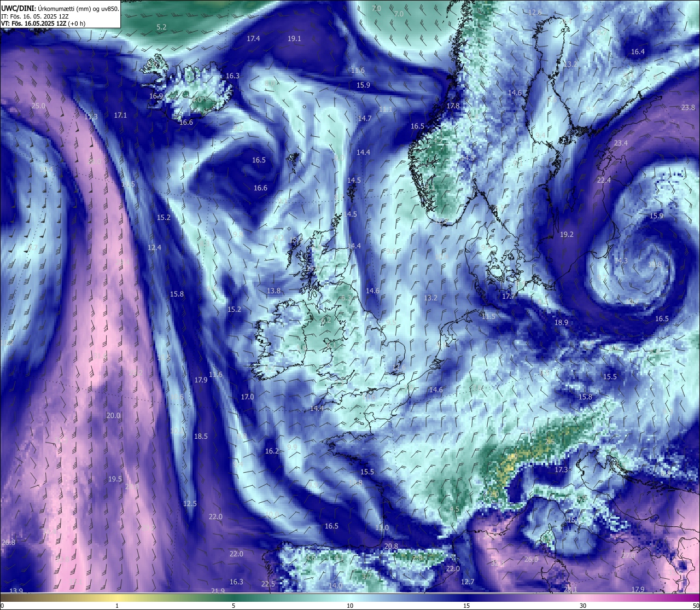Screen dimensions: 700x610
Task: Click the map value '12.5'
Action: [190, 504]
